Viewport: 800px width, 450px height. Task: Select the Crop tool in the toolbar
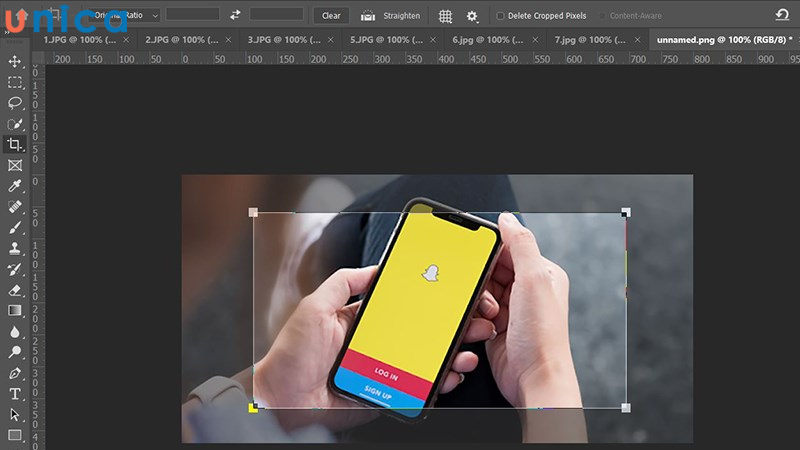(x=14, y=144)
